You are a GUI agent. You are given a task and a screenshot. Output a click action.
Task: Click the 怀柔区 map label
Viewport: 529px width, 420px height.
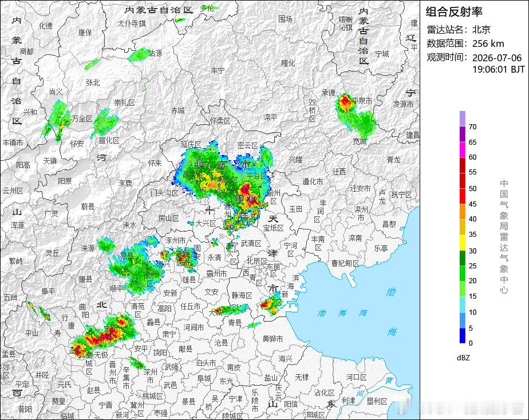pos(220,121)
